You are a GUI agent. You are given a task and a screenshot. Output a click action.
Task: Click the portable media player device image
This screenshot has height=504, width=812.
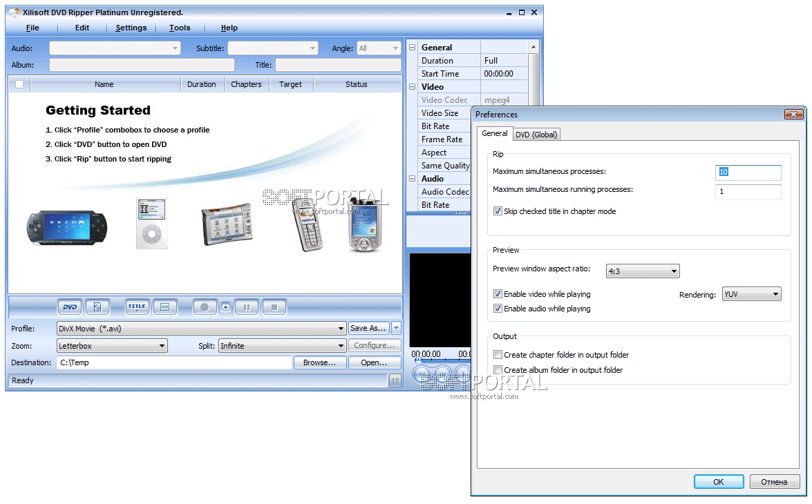(x=227, y=224)
